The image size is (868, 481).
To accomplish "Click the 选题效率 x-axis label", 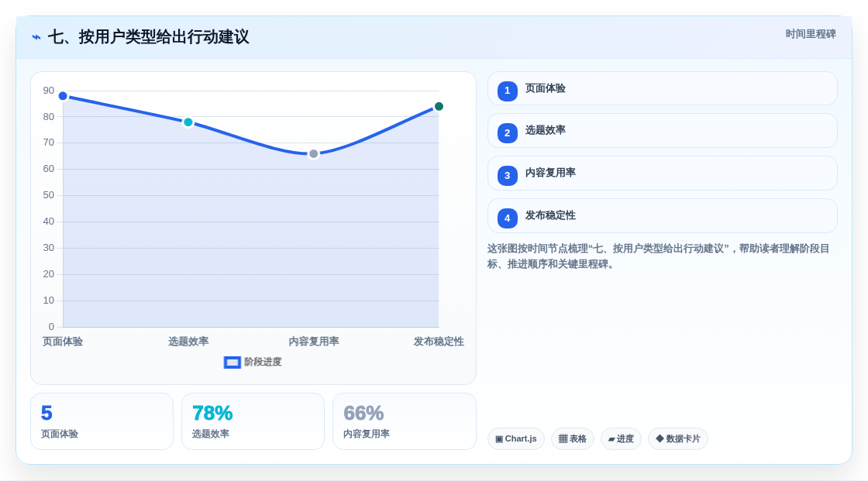I will pyautogui.click(x=188, y=342).
